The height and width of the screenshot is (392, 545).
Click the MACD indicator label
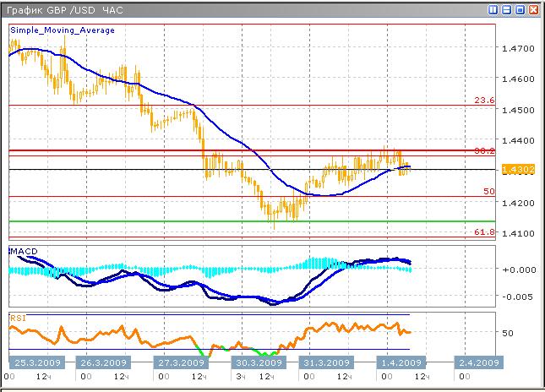[x=24, y=253]
